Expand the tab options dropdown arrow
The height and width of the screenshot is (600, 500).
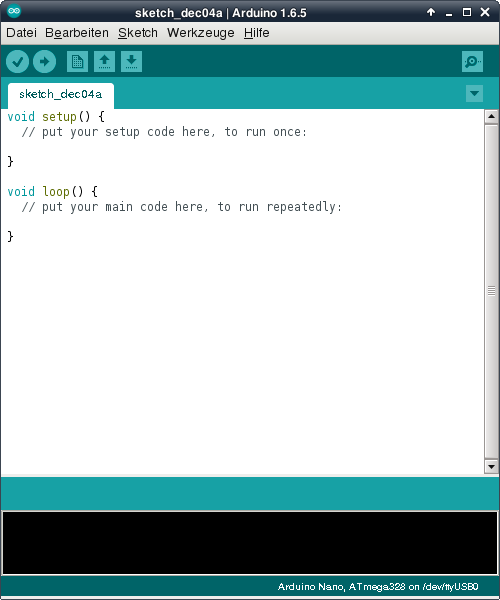pyautogui.click(x=474, y=93)
